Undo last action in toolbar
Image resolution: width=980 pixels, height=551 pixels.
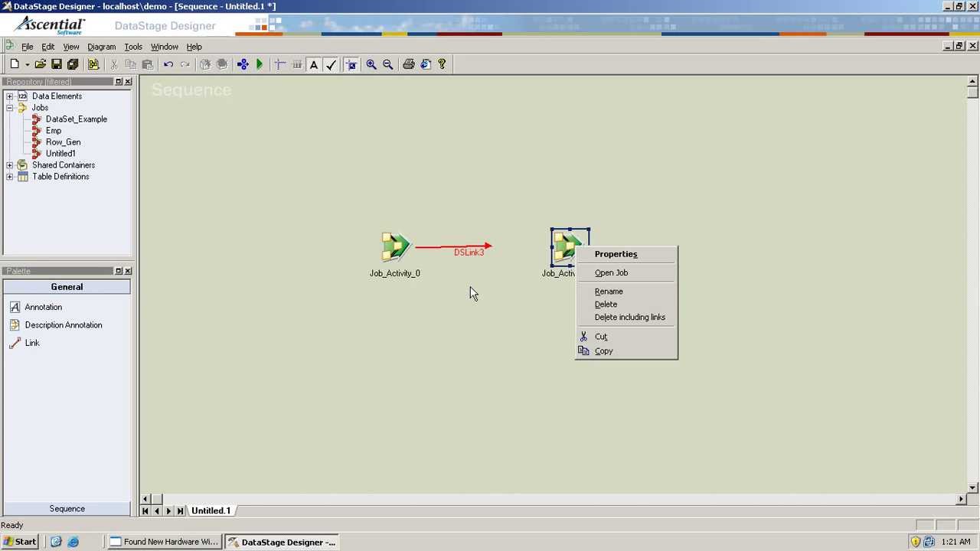click(x=168, y=65)
